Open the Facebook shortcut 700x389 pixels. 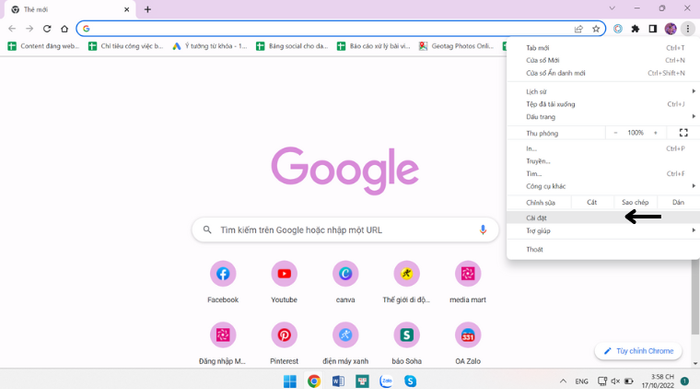223,282
